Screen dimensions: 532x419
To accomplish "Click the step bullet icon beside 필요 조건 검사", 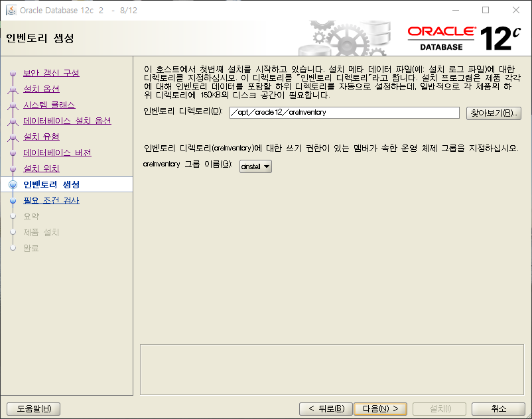I will 13,201.
